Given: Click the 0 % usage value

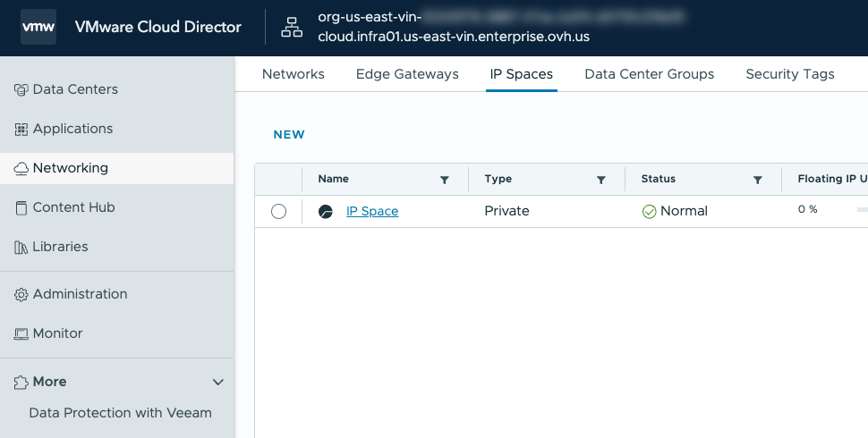Looking at the screenshot, I should pos(808,209).
